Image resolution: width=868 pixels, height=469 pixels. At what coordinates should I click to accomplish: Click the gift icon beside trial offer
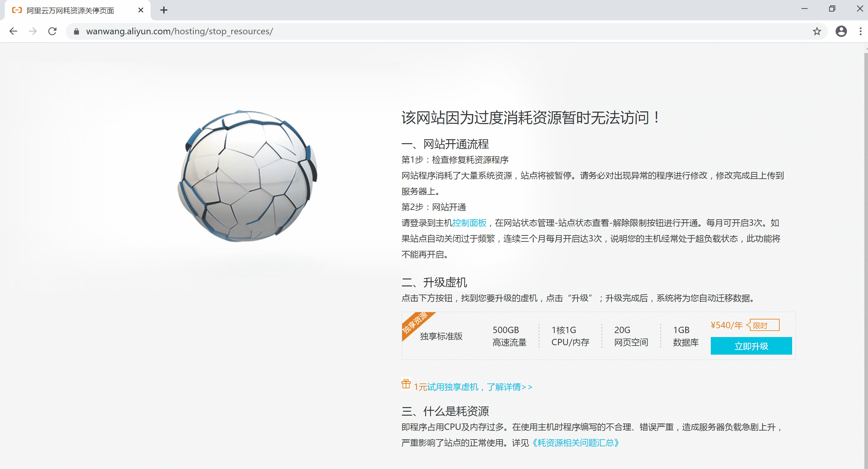(x=406, y=384)
